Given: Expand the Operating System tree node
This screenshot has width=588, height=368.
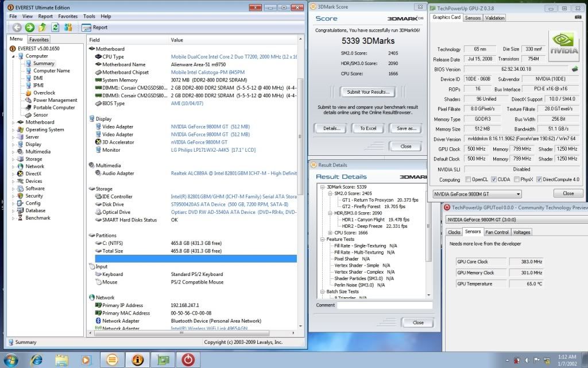Looking at the screenshot, I should tap(13, 130).
